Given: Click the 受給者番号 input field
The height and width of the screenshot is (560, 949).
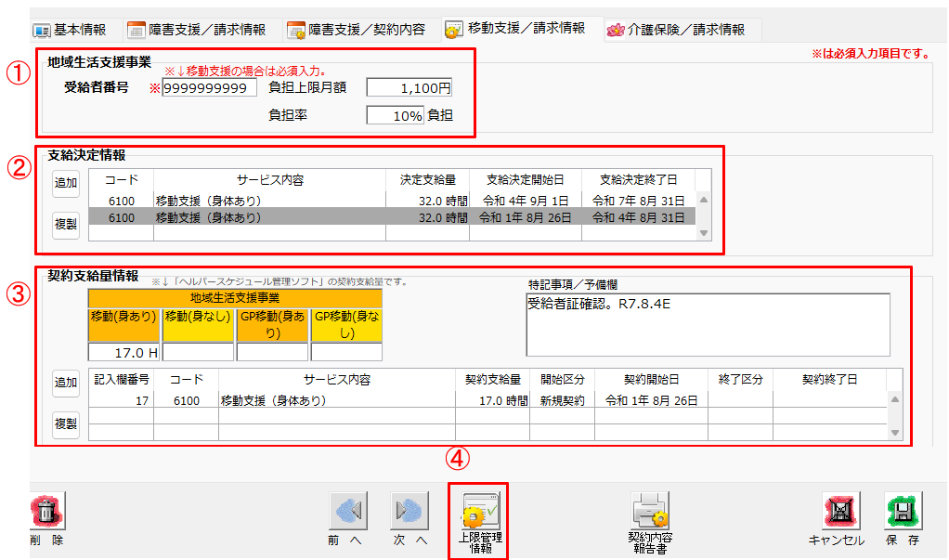Looking at the screenshot, I should coord(210,88).
